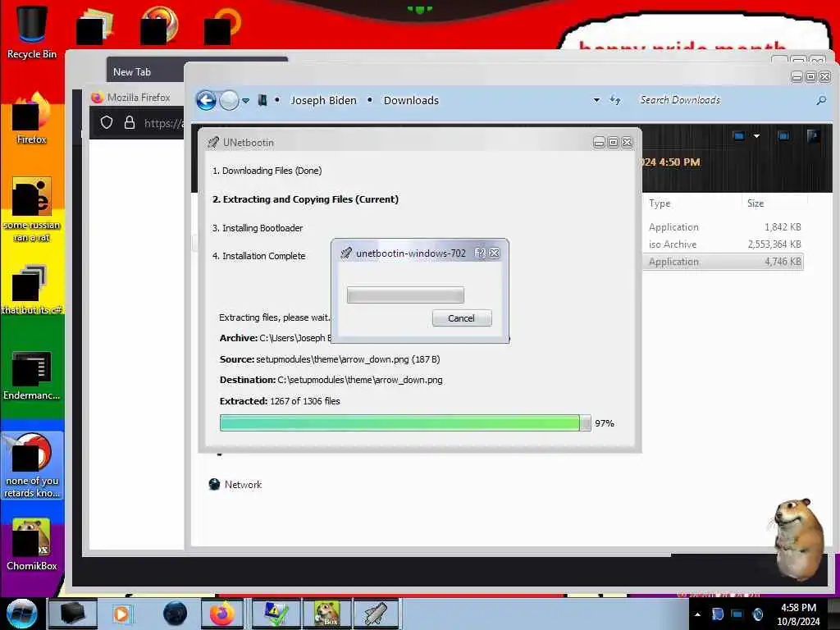Open the 'that but its c#' desktop icon
Screen dimensions: 840x630
coord(32,290)
